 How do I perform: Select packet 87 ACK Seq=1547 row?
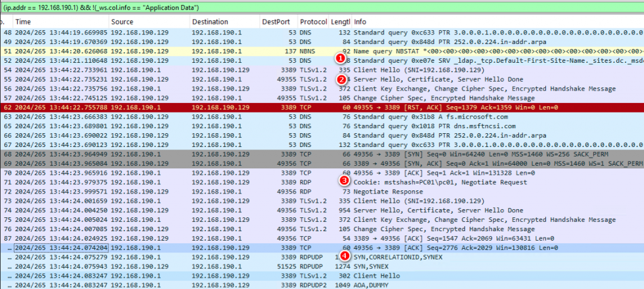tap(322, 239)
